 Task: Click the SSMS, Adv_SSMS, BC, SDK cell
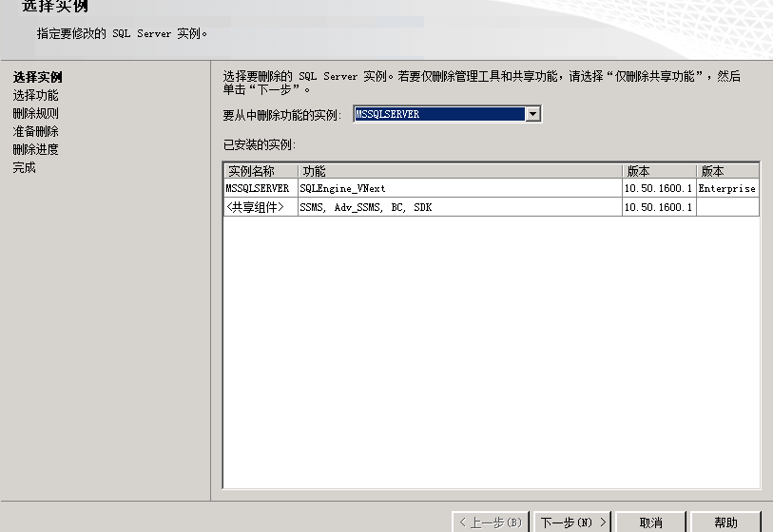click(x=460, y=207)
